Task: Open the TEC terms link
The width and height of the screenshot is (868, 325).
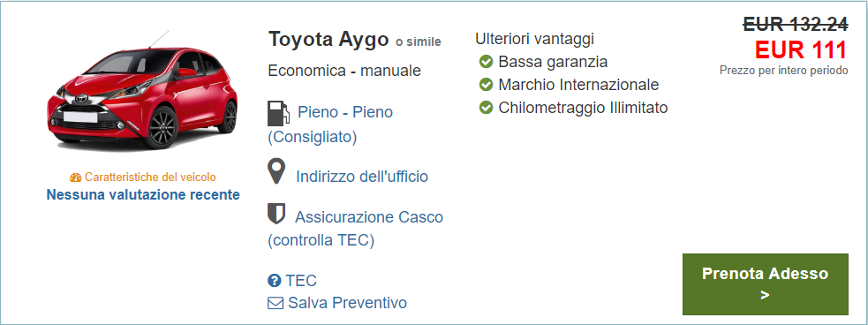Action: point(301,281)
